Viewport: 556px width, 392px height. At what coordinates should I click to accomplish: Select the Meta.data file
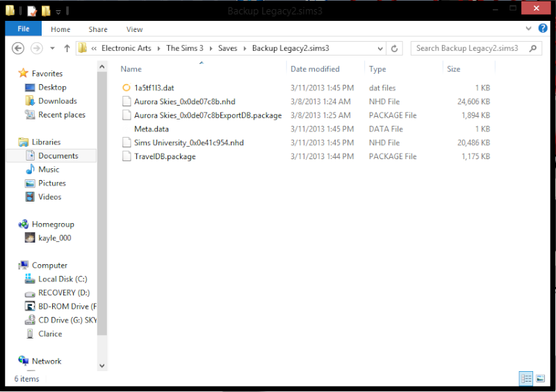coord(152,129)
